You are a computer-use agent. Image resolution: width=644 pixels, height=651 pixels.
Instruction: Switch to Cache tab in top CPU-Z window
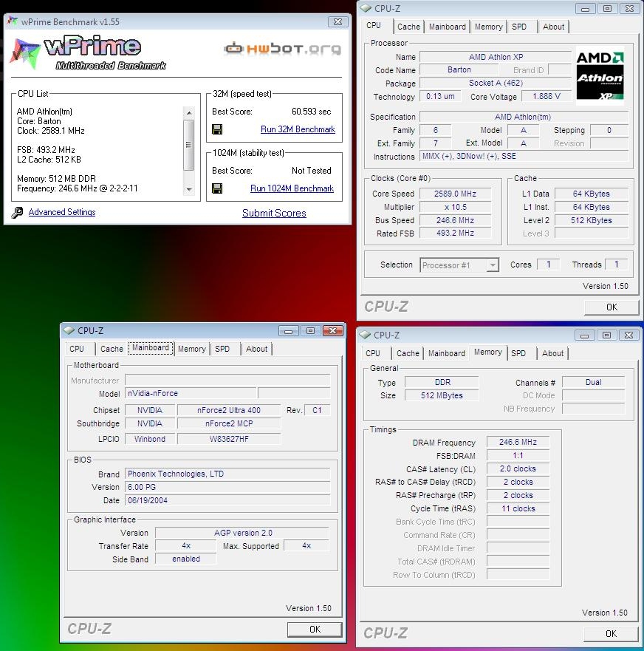(408, 27)
